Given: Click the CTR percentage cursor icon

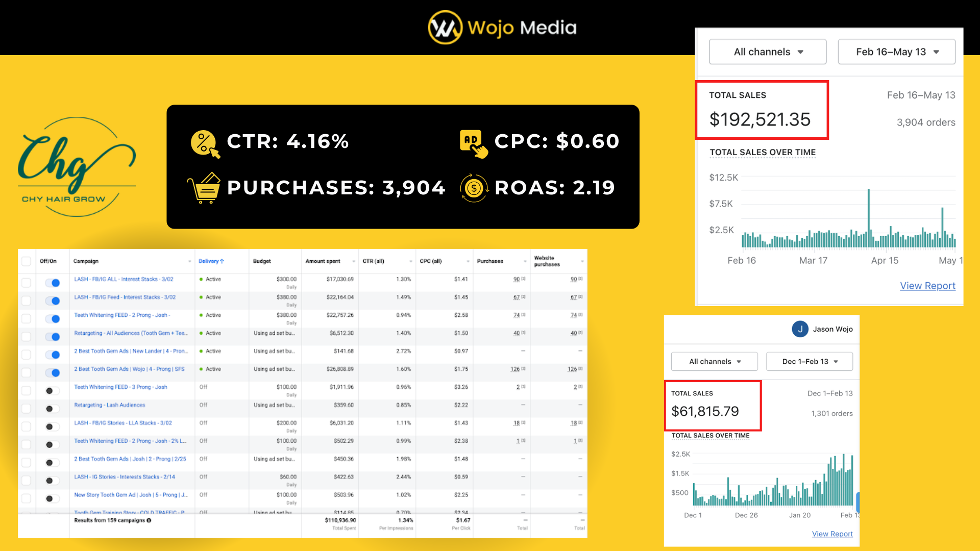Looking at the screenshot, I should (205, 143).
